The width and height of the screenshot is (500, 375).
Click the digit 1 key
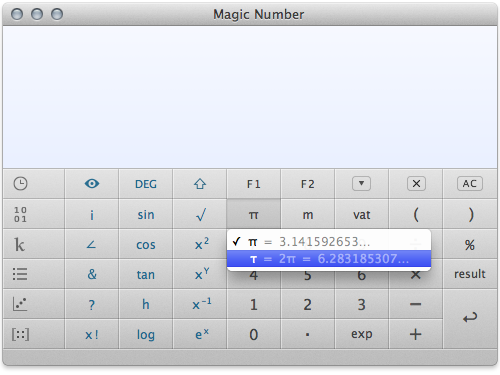[x=254, y=304]
